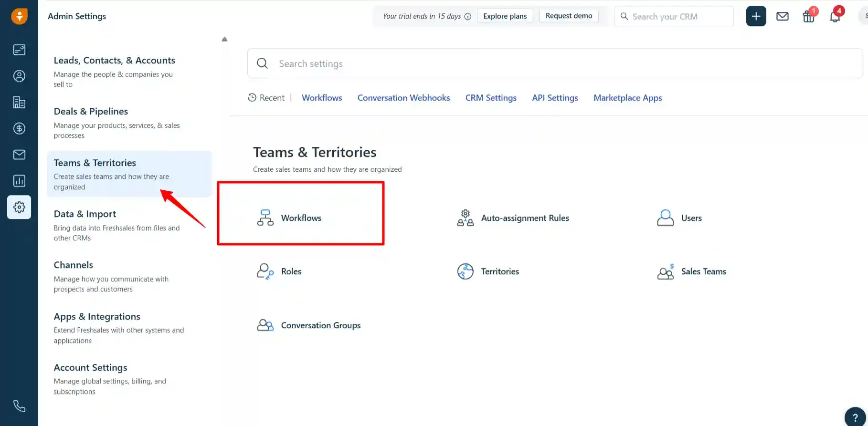This screenshot has width=868, height=426.
Task: Select the Channels category
Action: tap(129, 276)
